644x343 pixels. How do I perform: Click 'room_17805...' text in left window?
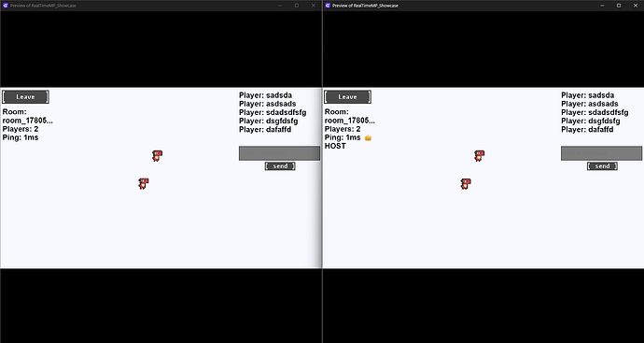(27, 121)
